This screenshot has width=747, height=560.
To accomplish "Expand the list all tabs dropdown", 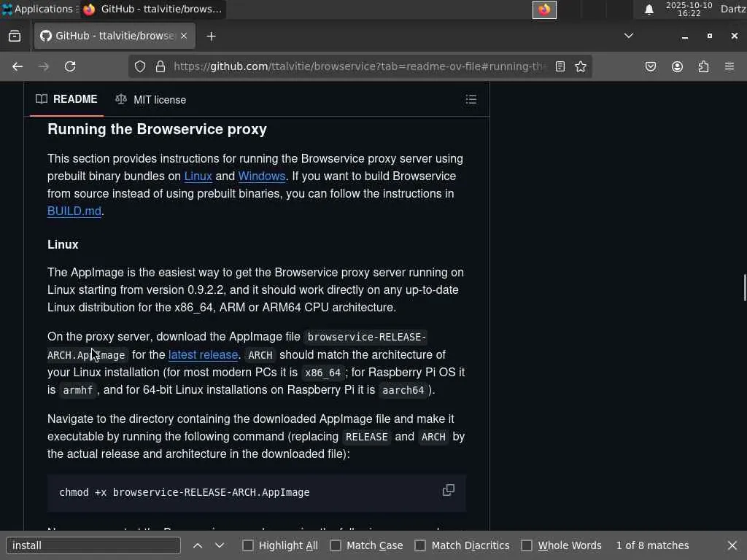I will (x=629, y=36).
